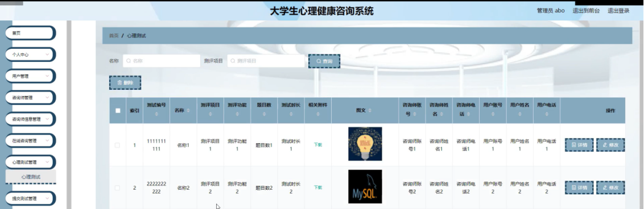Viewport: 644px width, 209px height.
Task: Open 详情 for row 名称2
Action: 579,187
